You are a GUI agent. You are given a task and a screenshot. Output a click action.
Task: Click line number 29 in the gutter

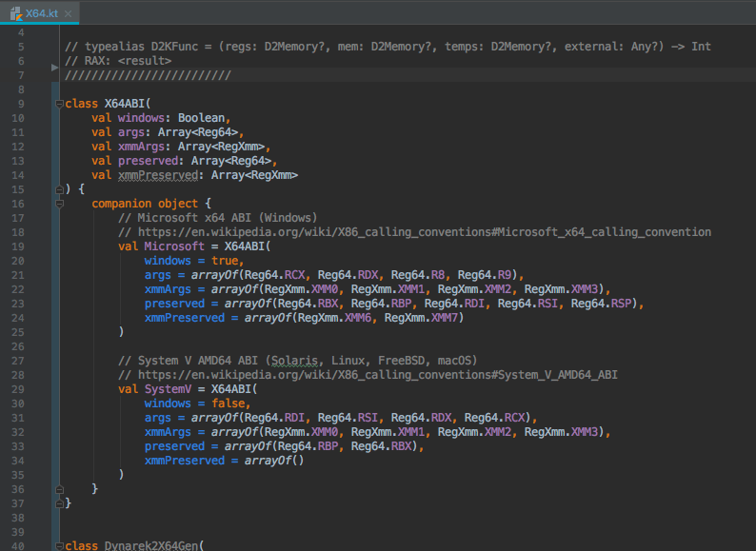(x=18, y=389)
